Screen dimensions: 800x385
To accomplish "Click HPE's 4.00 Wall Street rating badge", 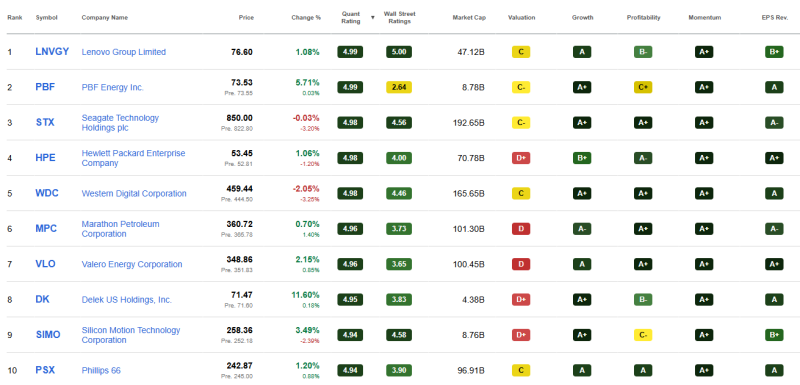I will [x=399, y=158].
